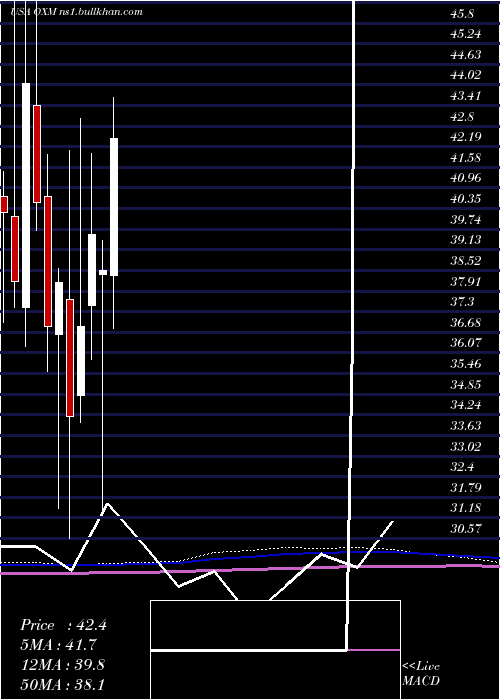The image size is (500, 700).
Task: Click the 5MA : 41.7 readout
Action: (59, 645)
